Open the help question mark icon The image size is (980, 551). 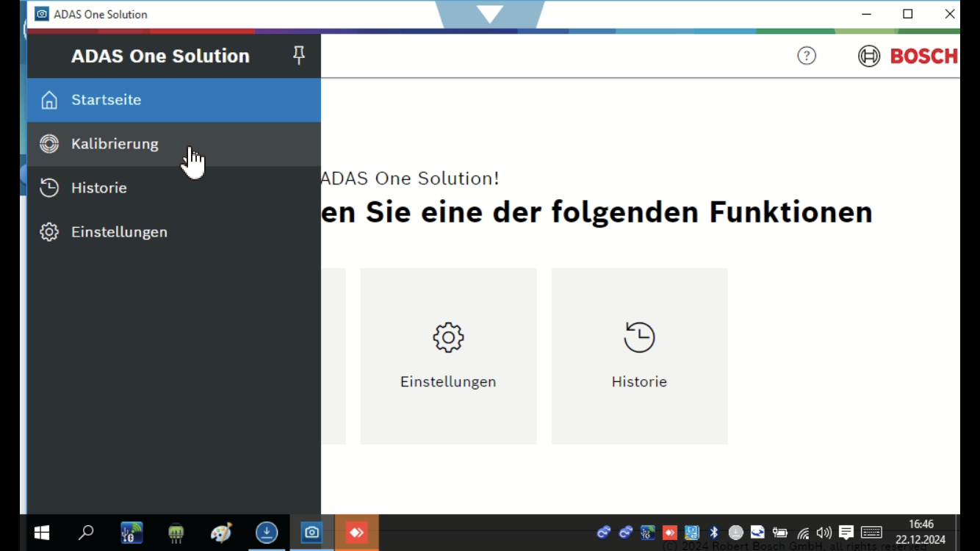click(807, 56)
